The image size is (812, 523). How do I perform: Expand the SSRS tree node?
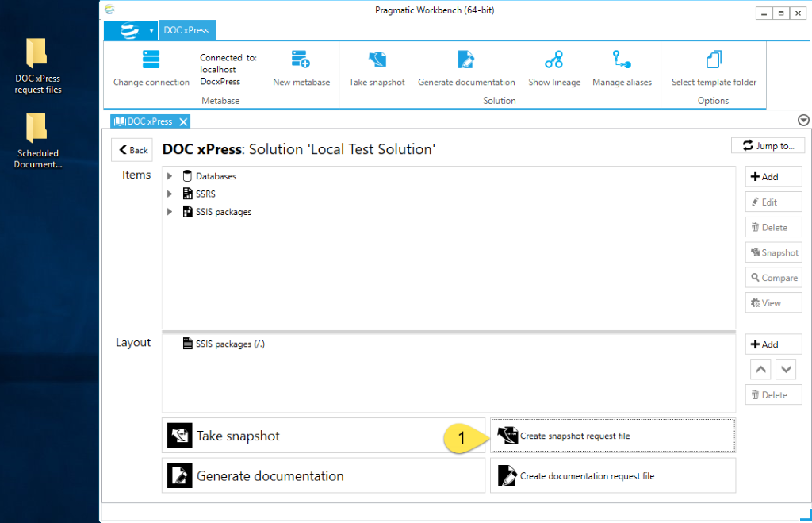point(169,194)
